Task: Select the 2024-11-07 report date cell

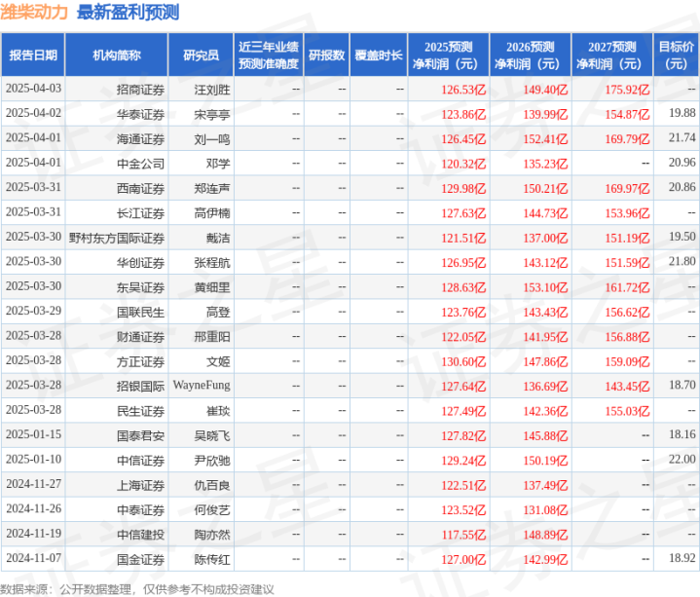Action: click(x=33, y=559)
